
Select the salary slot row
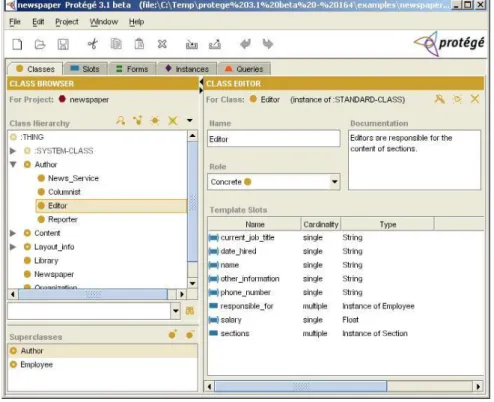[x=345, y=320]
